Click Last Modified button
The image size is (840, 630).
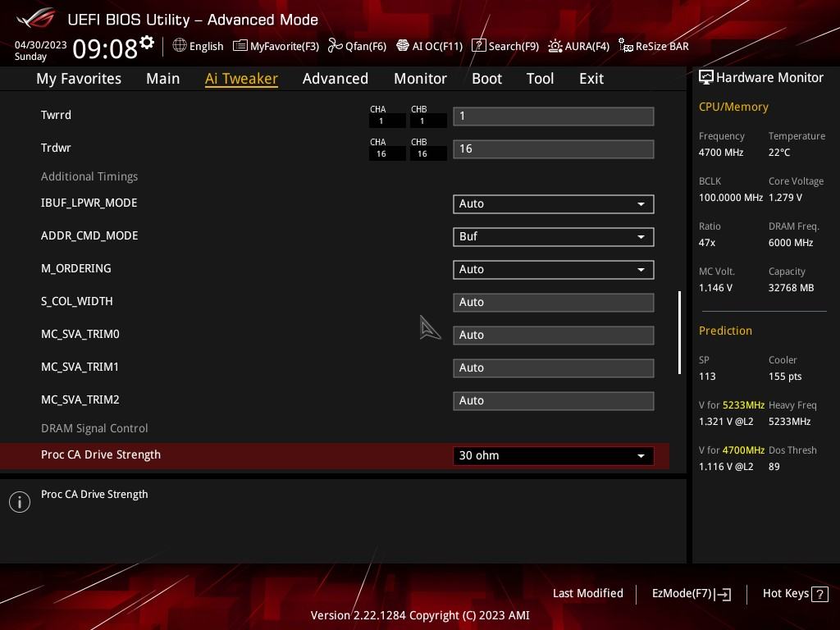pos(587,593)
